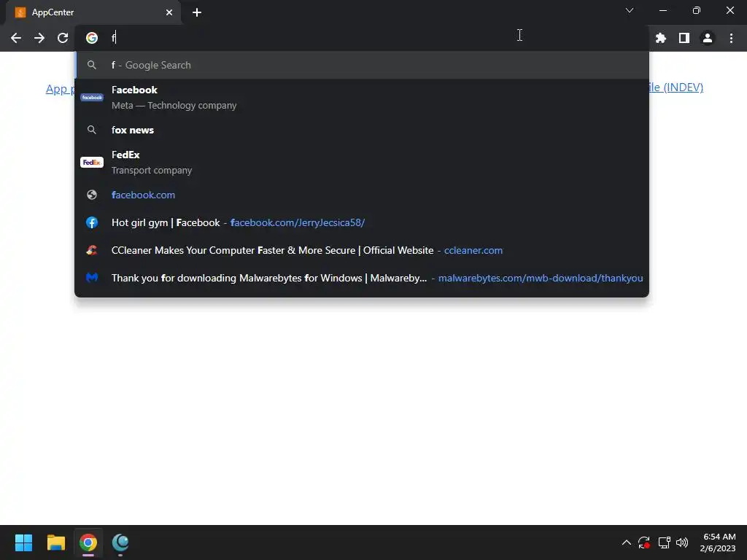This screenshot has height=560, width=747.
Task: Open the Extensions puzzle icon
Action: pos(661,38)
